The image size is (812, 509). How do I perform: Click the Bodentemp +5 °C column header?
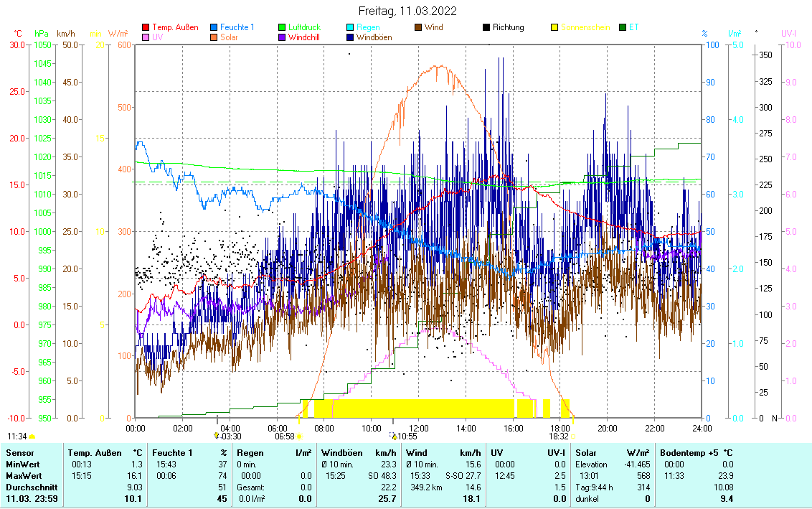pos(697,453)
